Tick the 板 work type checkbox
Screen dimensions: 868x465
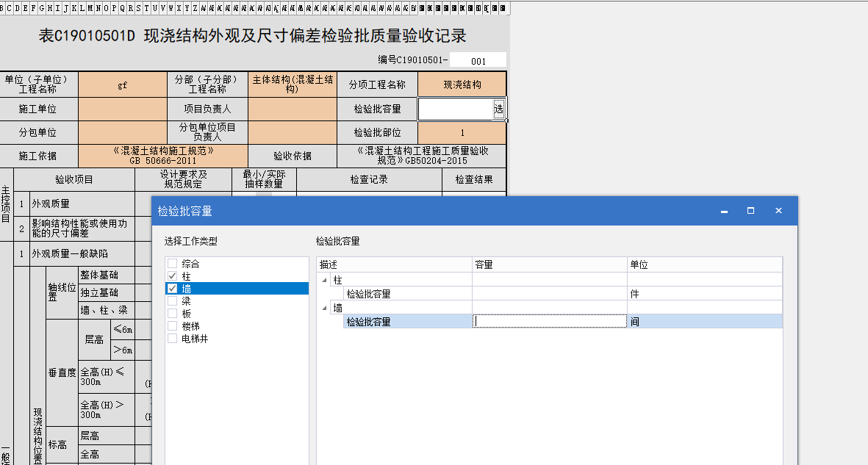pos(172,314)
